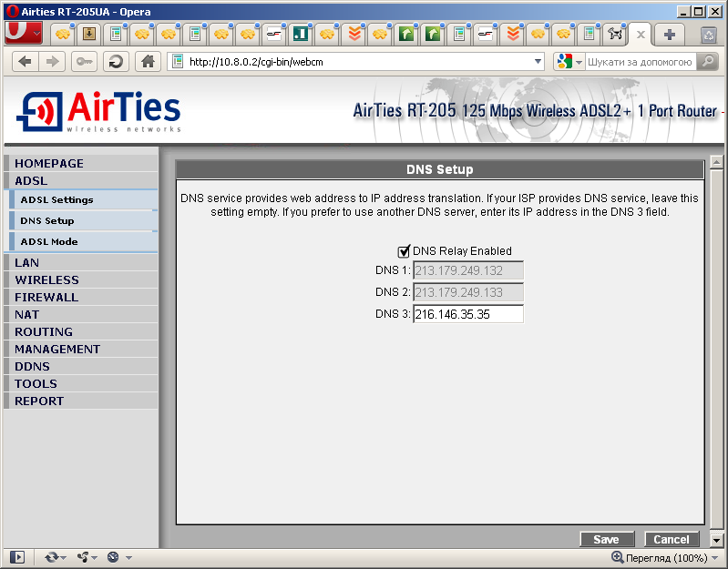Open the DDNS menu section
Image resolution: width=728 pixels, height=569 pixels.
pos(81,366)
